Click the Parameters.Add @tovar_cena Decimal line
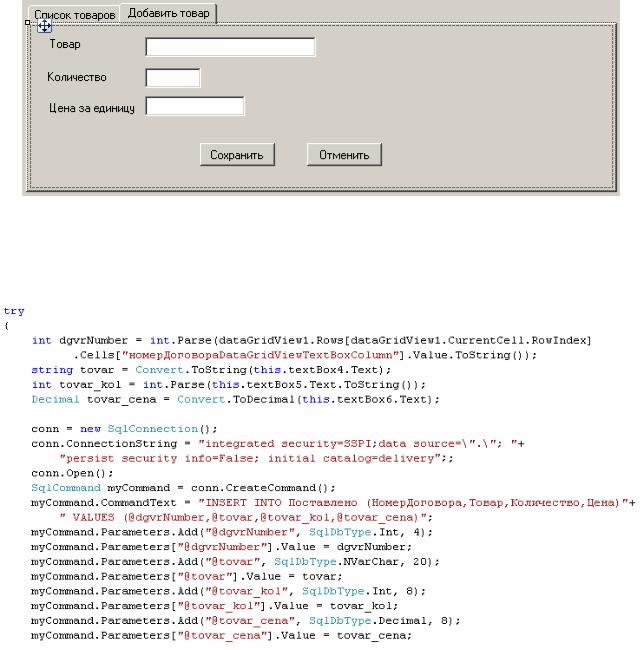 pyautogui.click(x=246, y=621)
